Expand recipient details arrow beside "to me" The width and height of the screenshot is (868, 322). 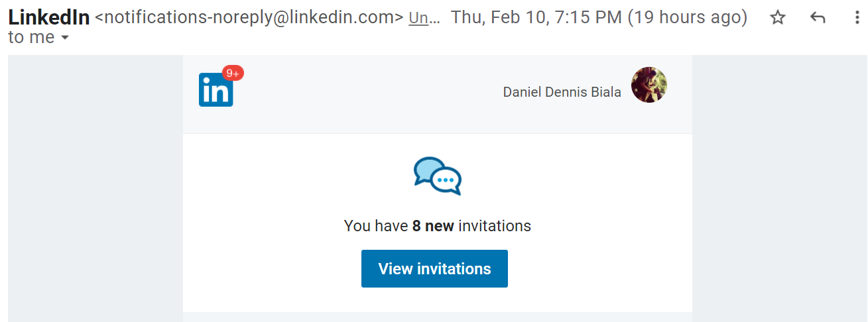[65, 38]
